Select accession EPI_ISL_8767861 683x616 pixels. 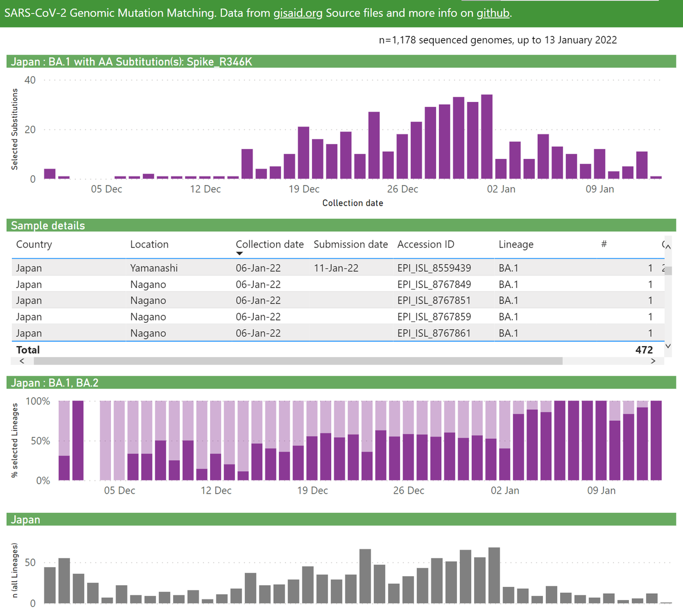(434, 333)
